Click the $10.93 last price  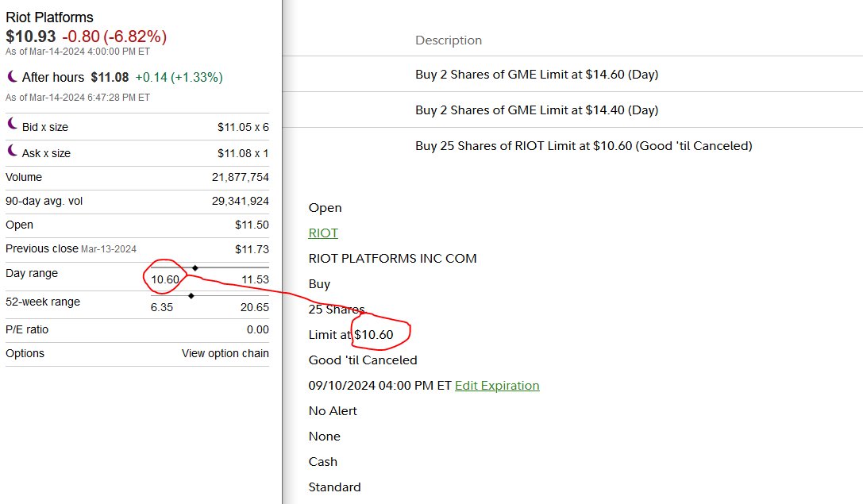click(x=31, y=37)
